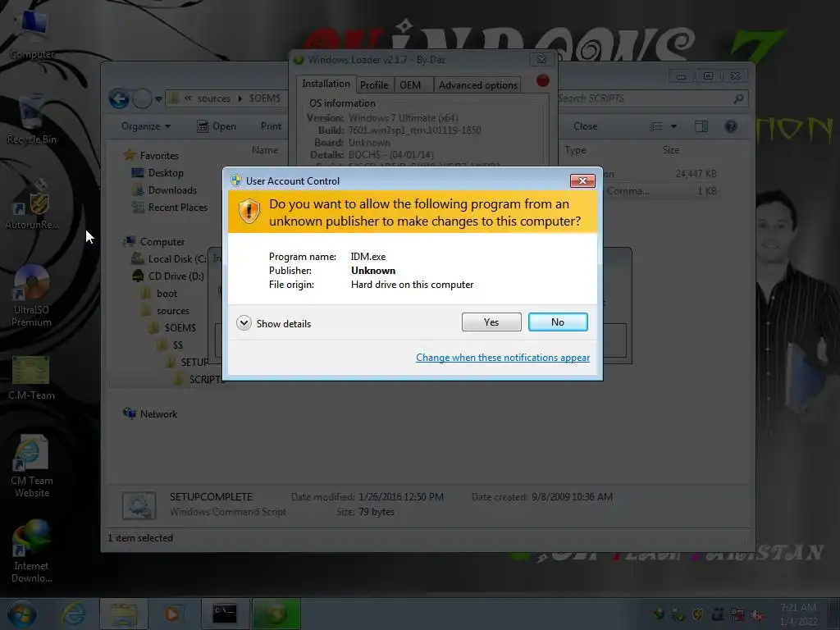Open Windows Explorer taskbar button
The image size is (840, 630).
tap(124, 614)
